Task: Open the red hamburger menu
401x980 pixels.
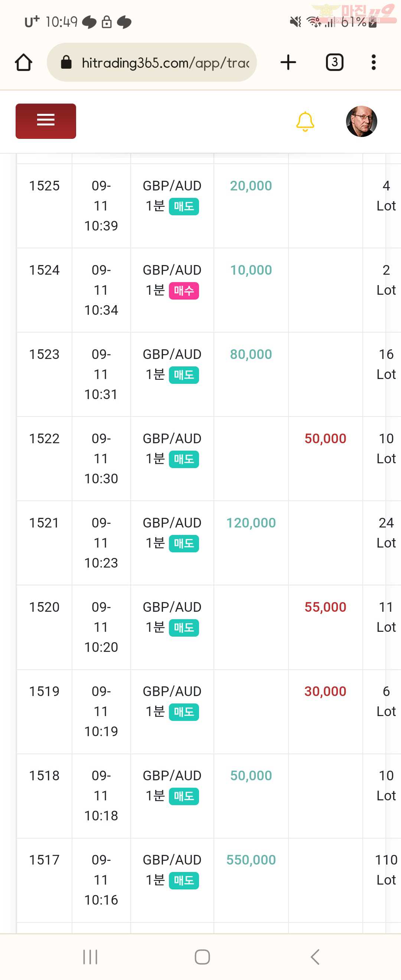Action: (46, 121)
